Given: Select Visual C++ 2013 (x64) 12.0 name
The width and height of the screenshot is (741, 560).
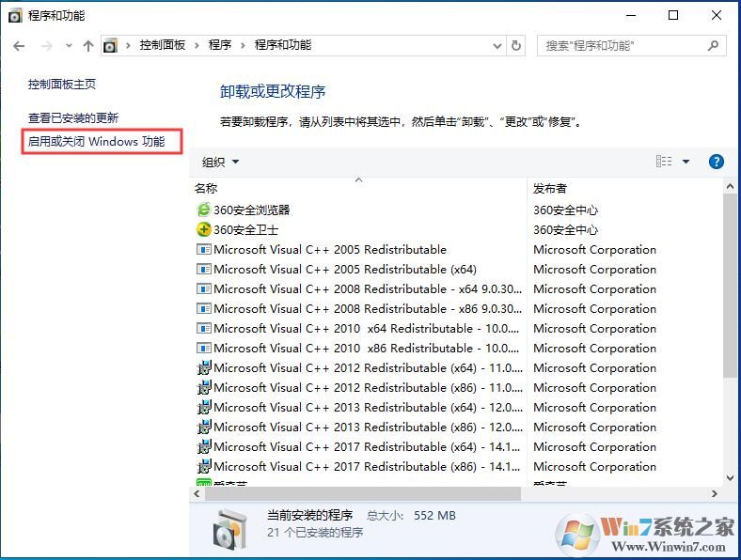Looking at the screenshot, I should pyautogui.click(x=368, y=408).
